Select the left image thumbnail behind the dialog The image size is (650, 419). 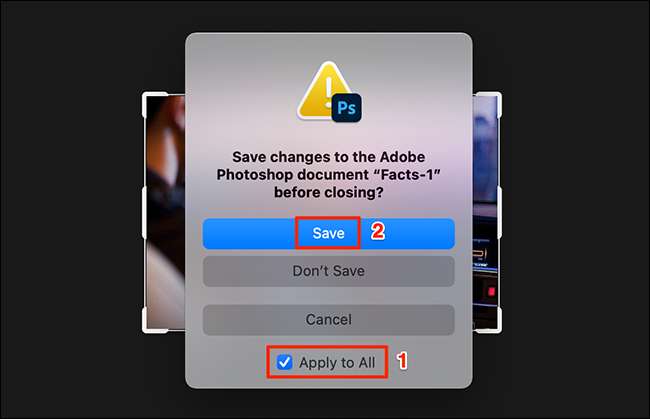(165, 212)
